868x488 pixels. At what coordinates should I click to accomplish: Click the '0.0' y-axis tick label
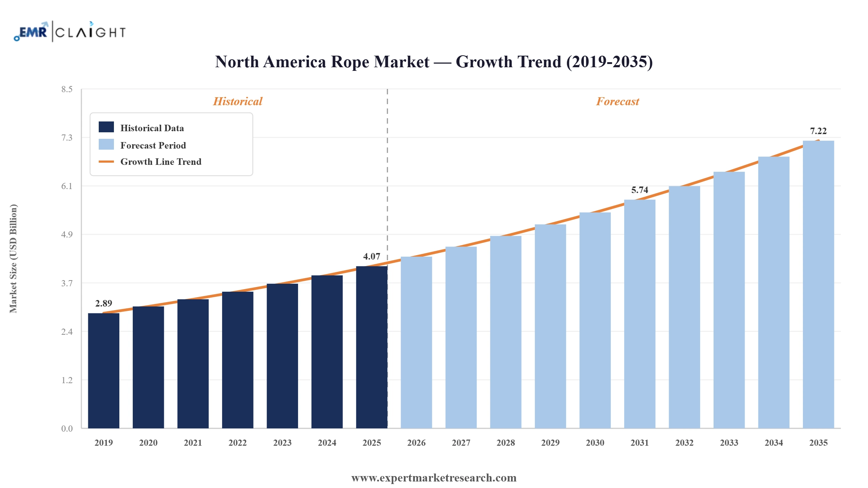click(x=67, y=429)
